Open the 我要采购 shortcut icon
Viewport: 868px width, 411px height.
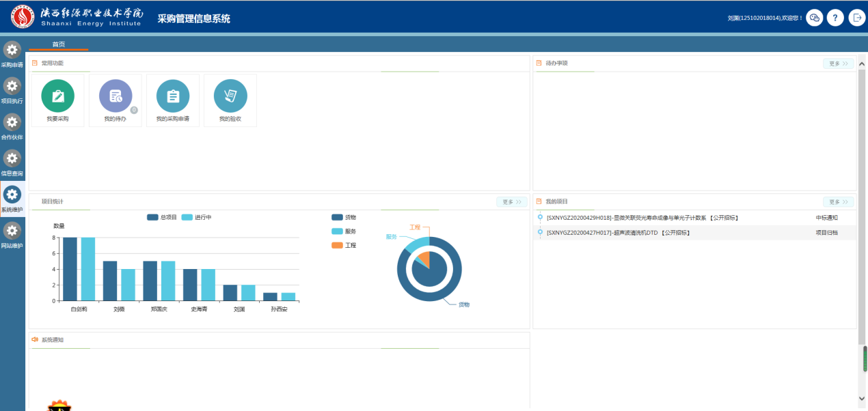57,96
